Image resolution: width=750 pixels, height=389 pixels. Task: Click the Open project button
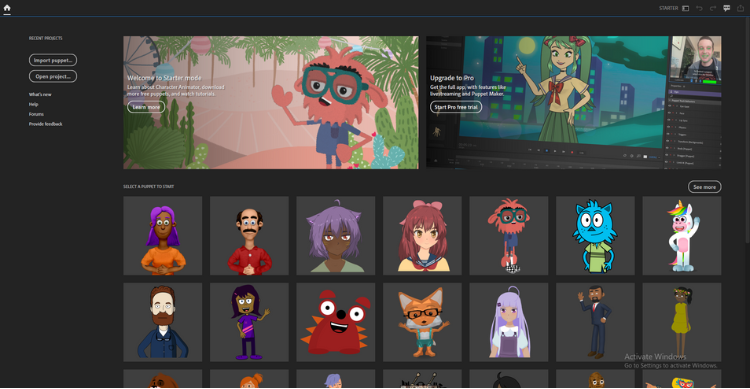[x=53, y=77]
